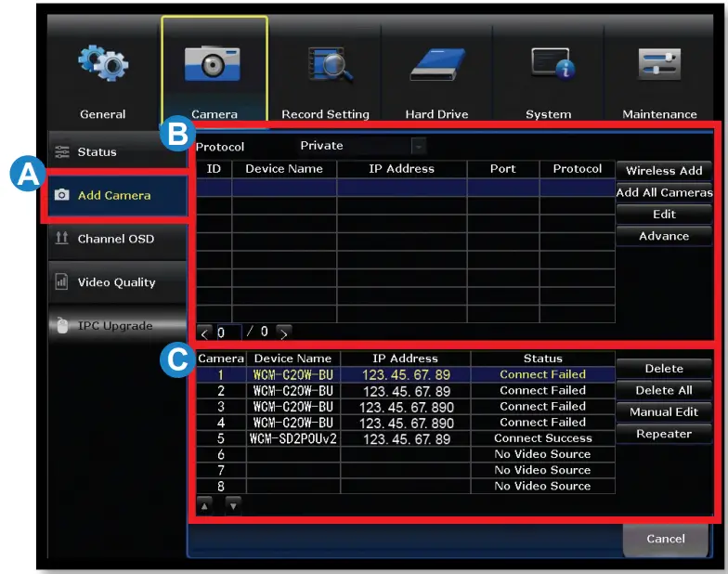Image resolution: width=728 pixels, height=574 pixels.
Task: Select camera 6 No Video Source row
Action: (x=406, y=454)
